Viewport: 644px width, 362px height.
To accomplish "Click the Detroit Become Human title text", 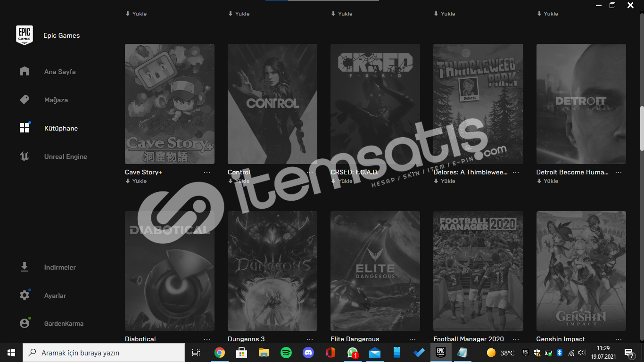I will point(572,172).
